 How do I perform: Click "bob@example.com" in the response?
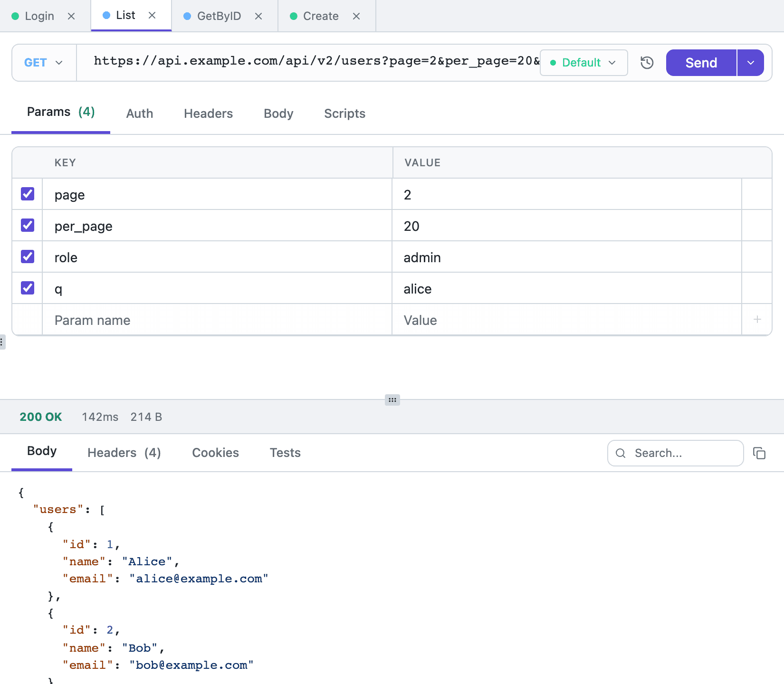coord(191,665)
